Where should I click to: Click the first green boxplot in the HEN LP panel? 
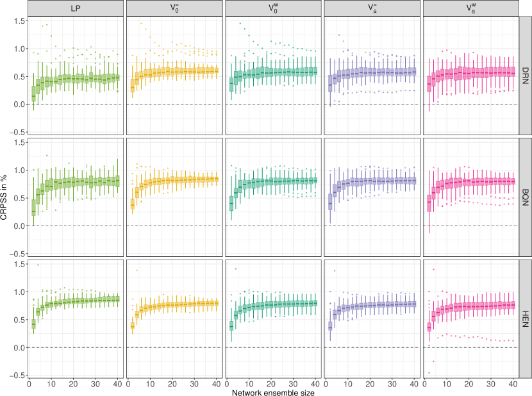point(33,324)
